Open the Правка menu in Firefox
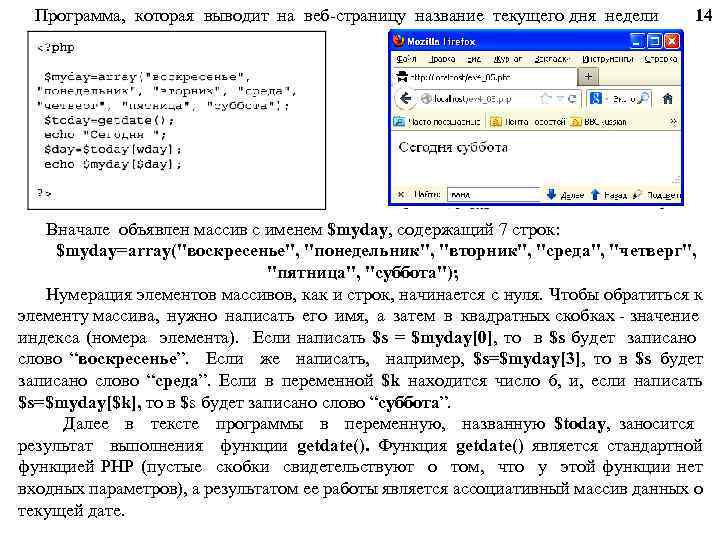 click(x=442, y=59)
